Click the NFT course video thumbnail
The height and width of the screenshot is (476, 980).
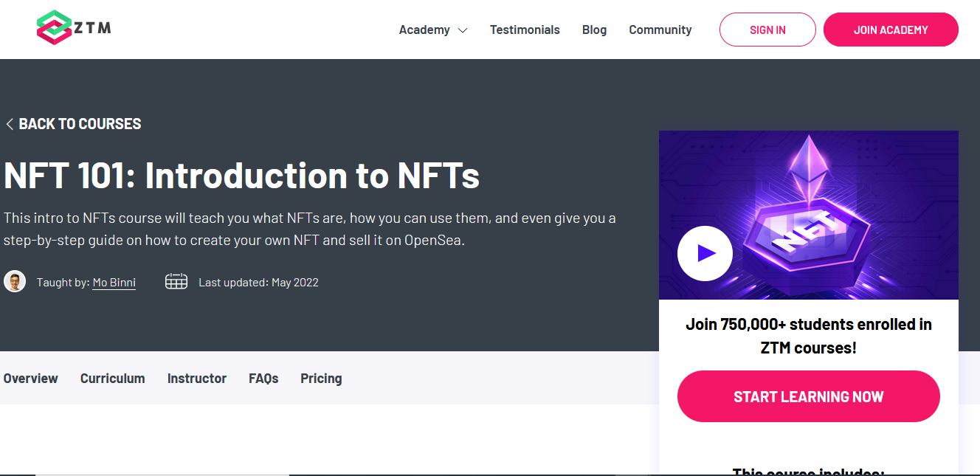[x=808, y=215]
